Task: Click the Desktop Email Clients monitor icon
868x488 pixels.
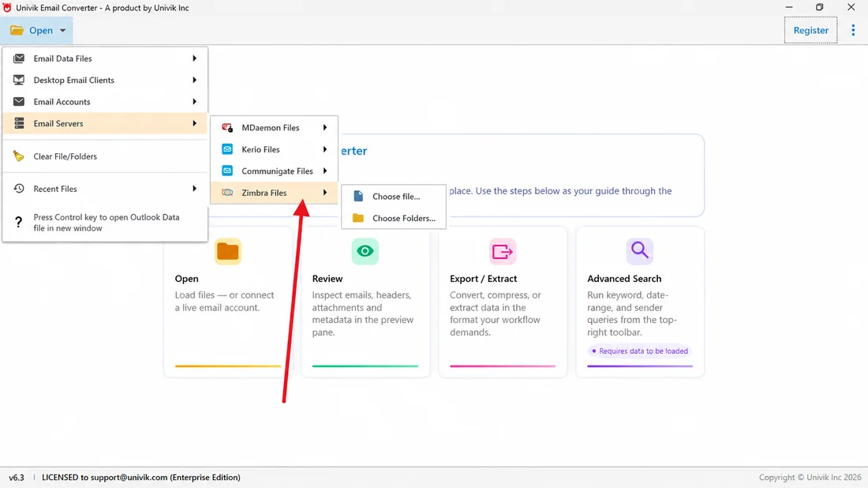Action: 19,80
